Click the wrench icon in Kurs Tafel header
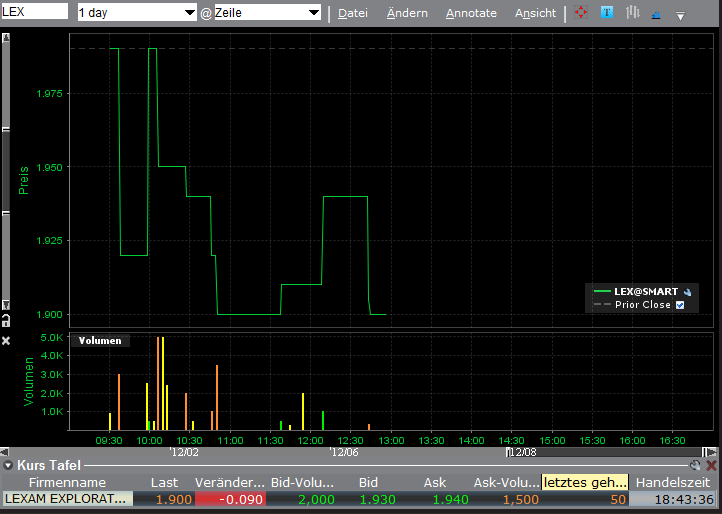Viewport: 722px width, 514px height. pos(696,465)
